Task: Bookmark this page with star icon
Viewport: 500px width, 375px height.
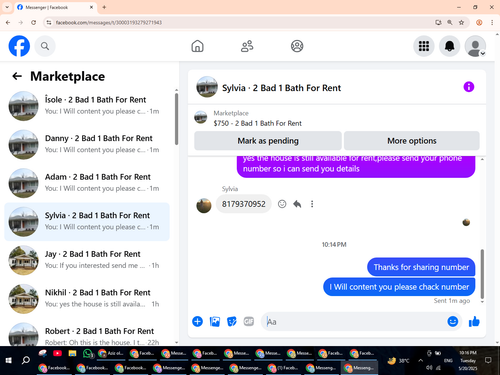Action: tap(461, 23)
